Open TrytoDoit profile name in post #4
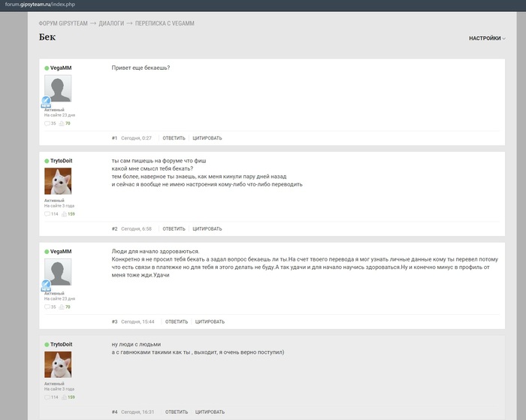Screen dimensions: 526x420 (62, 344)
